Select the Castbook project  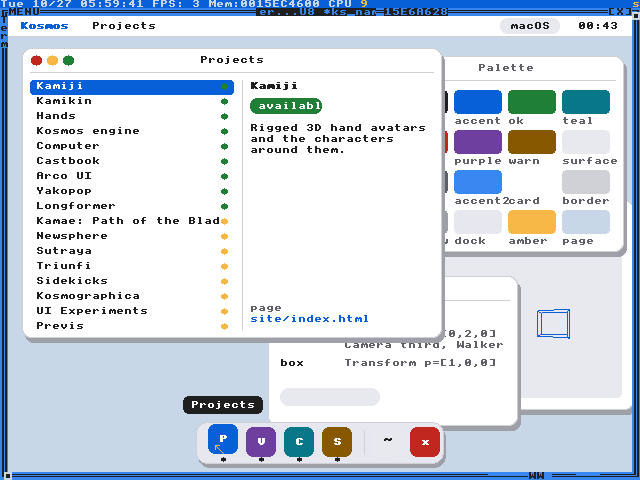132,161
